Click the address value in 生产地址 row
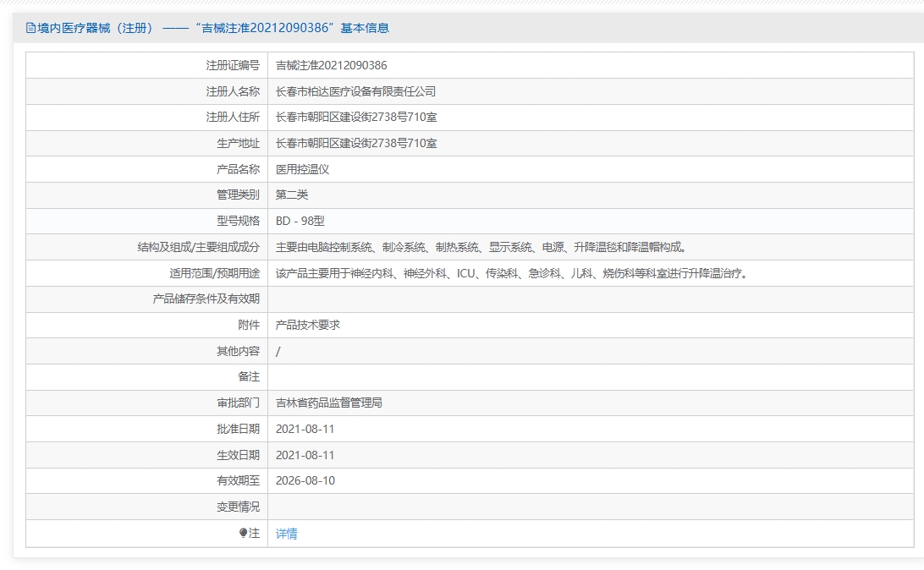This screenshot has height=570, width=924. [356, 143]
